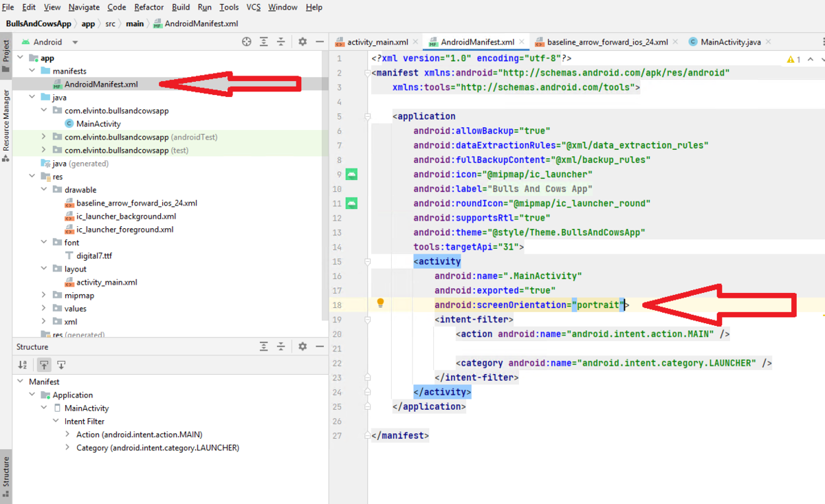Close the baseline_arrow_forward_ios_24.xml tab
825x504 pixels.
coord(675,42)
